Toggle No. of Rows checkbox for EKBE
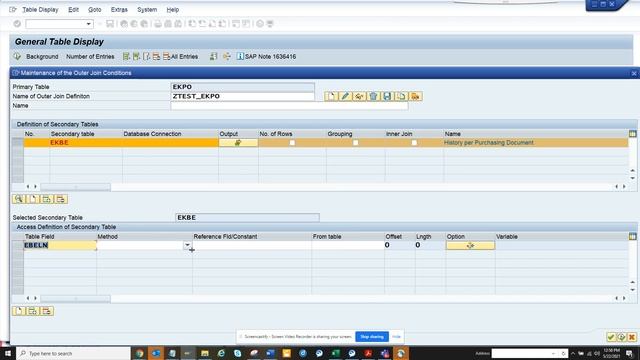The width and height of the screenshot is (640, 360). pyautogui.click(x=292, y=143)
